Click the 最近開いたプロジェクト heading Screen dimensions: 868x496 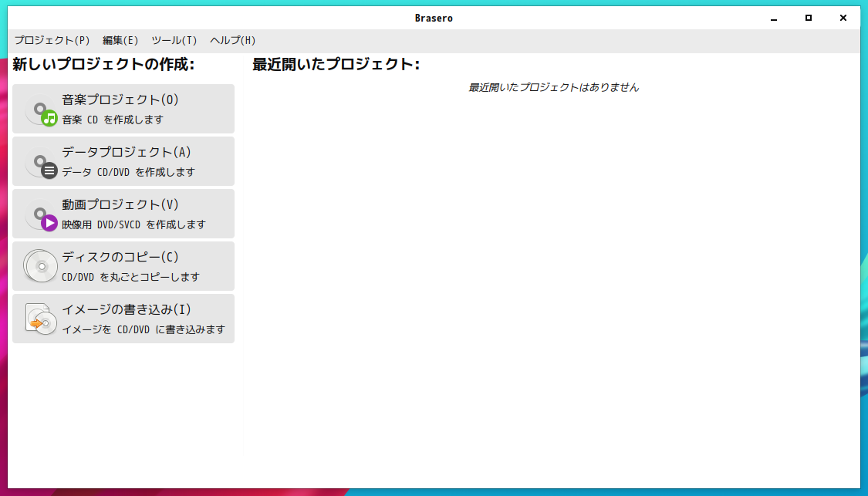[336, 64]
